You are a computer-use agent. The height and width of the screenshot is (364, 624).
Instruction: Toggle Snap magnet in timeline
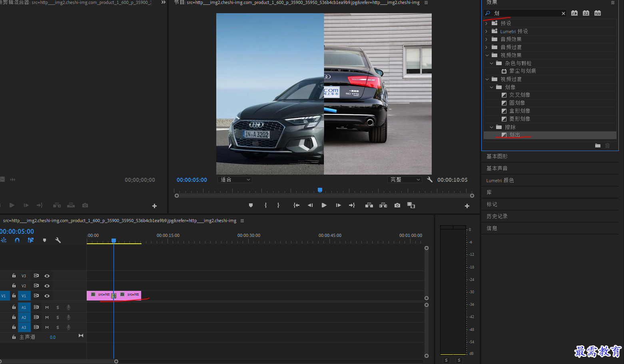(17, 240)
